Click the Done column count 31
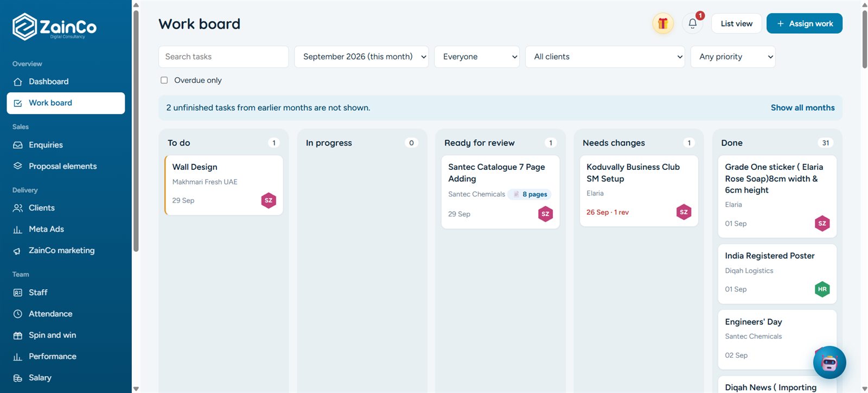 (x=825, y=143)
